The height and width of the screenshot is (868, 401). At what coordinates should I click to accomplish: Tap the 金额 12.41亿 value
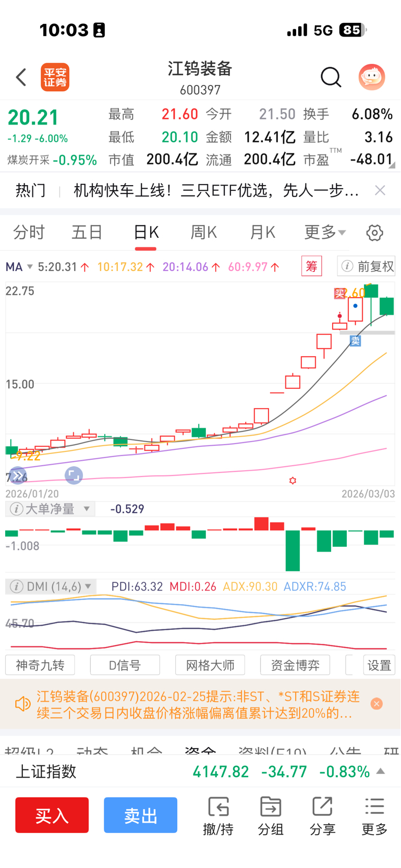tap(270, 137)
